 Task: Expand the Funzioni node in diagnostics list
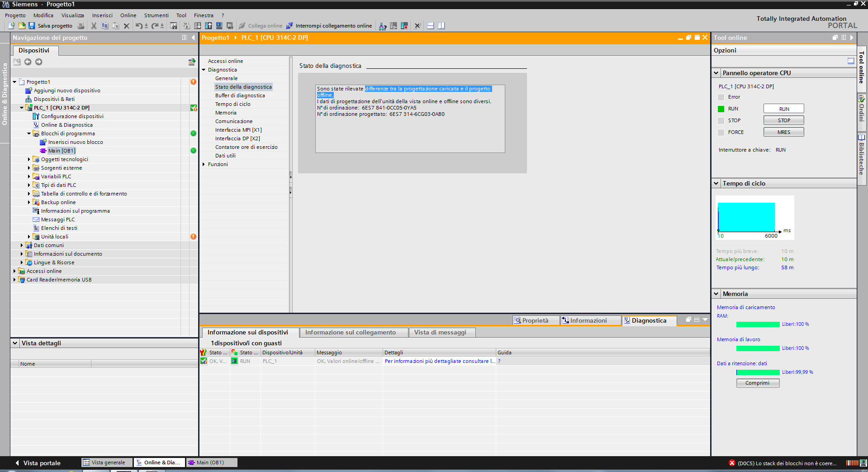click(x=204, y=164)
